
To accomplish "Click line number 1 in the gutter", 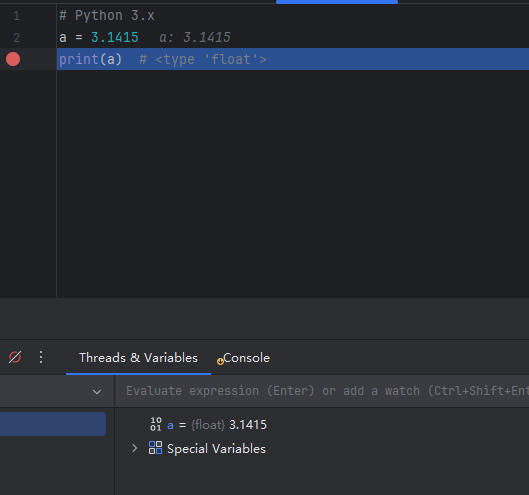I will coord(17,16).
